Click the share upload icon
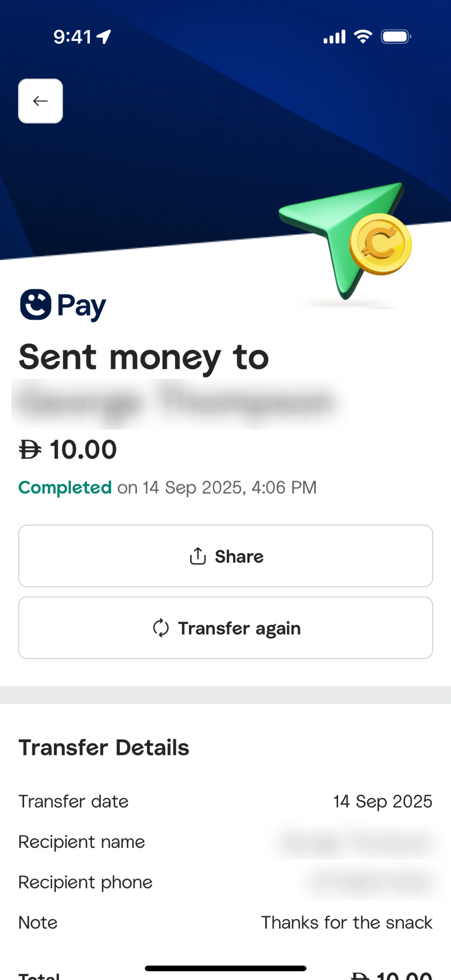The width and height of the screenshot is (451, 980). (198, 556)
